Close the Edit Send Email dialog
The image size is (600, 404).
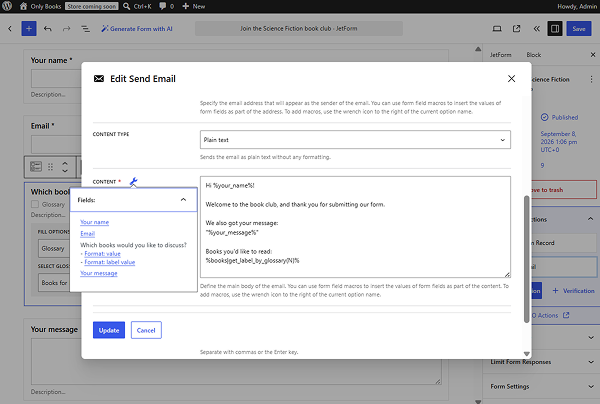(511, 78)
